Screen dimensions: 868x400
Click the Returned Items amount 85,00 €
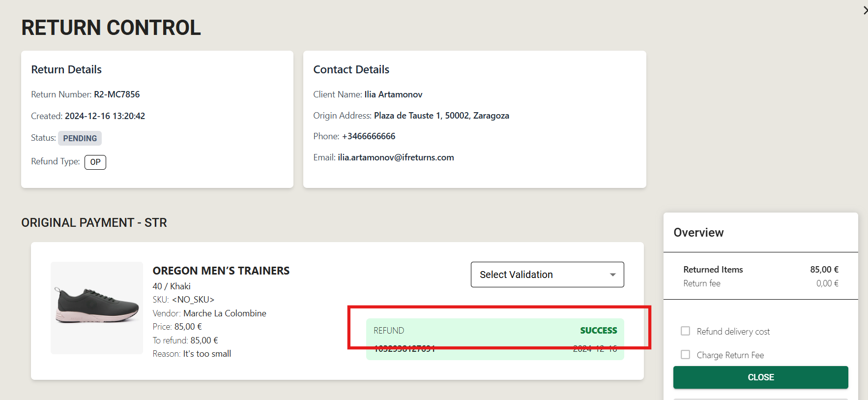824,270
